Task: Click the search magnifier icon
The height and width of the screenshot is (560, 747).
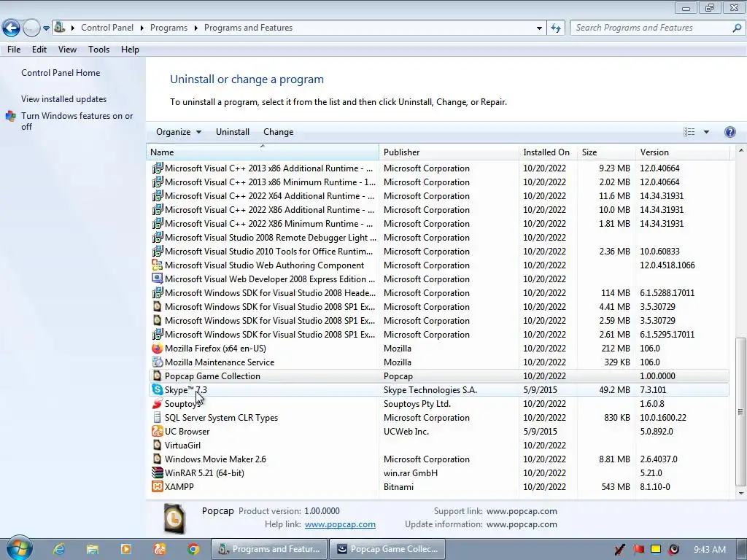Action: tap(737, 28)
